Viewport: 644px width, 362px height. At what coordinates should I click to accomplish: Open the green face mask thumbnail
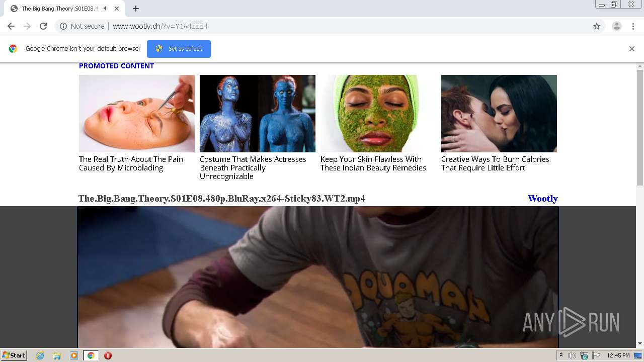378,114
